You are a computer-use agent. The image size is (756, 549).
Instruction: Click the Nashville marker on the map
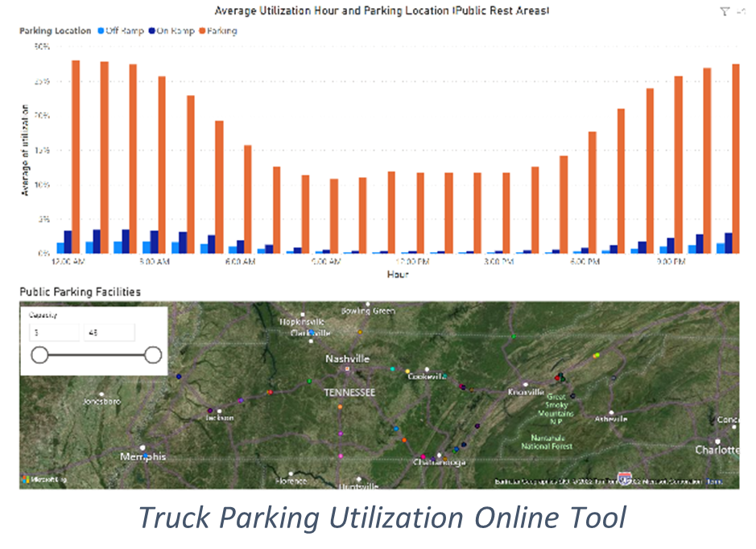(x=348, y=369)
